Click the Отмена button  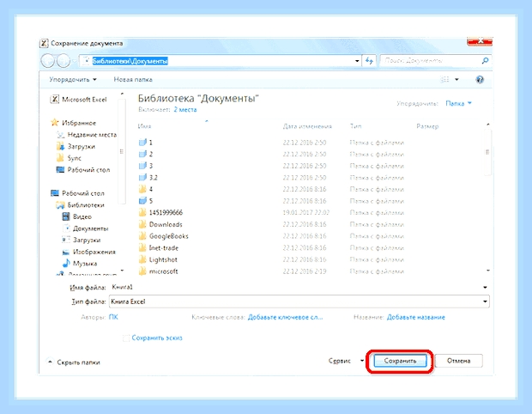458,361
